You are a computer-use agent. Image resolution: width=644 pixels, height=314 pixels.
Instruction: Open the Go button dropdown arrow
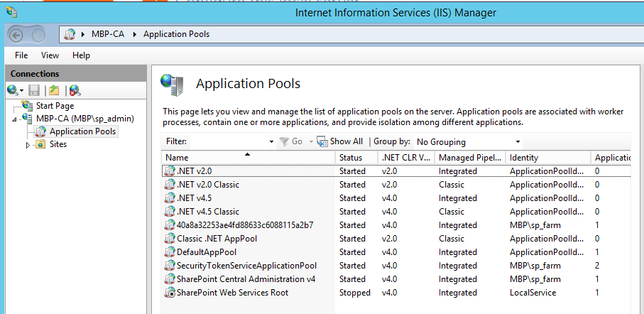311,142
